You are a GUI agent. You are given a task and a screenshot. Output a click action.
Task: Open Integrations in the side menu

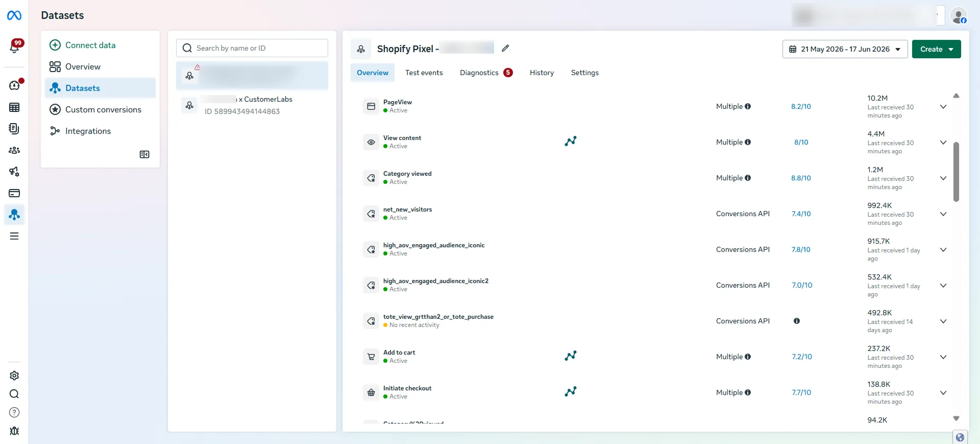[100, 131]
